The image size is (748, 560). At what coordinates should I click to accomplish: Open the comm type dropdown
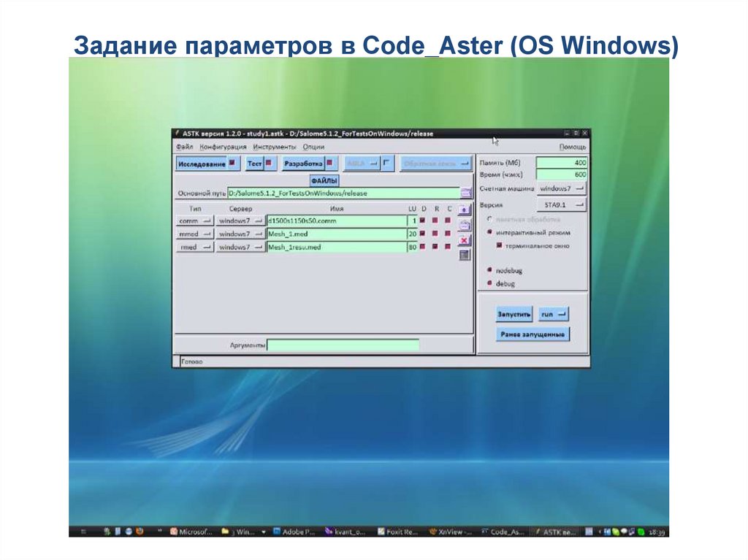(194, 220)
